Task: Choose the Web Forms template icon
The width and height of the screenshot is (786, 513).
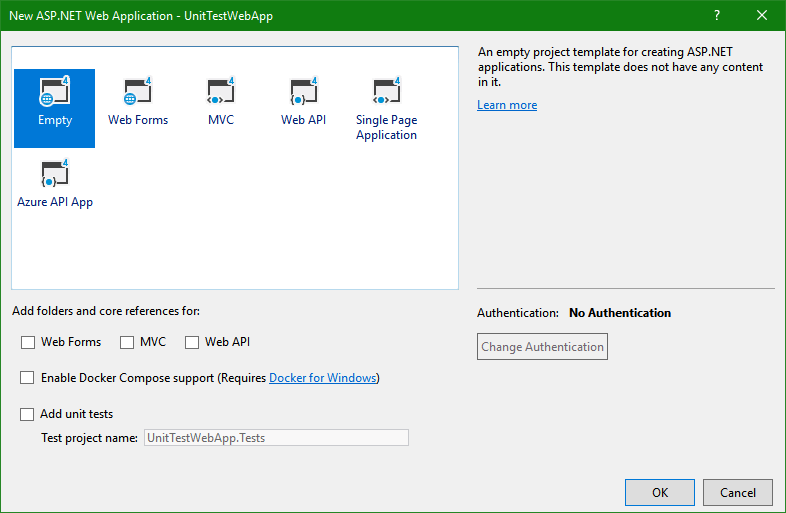Action: [138, 94]
